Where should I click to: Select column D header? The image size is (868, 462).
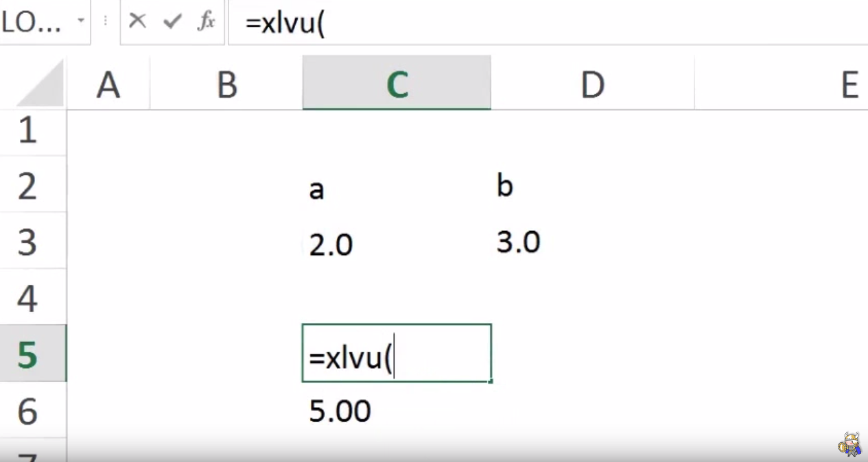(592, 86)
